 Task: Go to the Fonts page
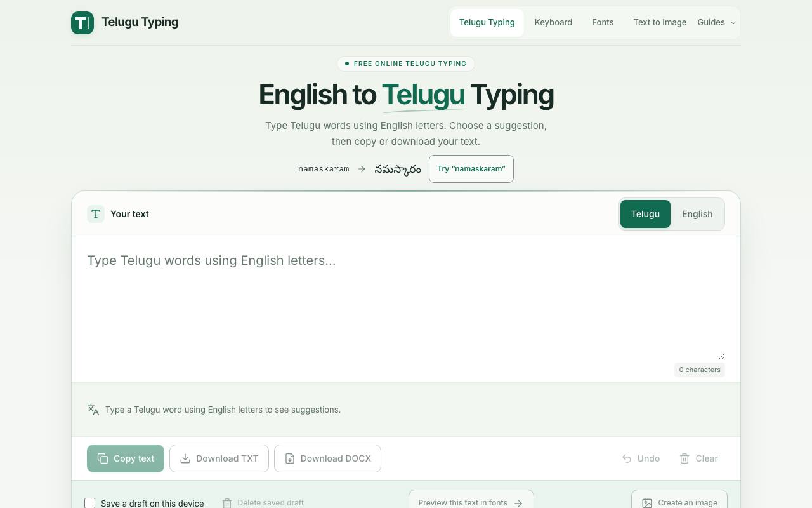(x=603, y=22)
